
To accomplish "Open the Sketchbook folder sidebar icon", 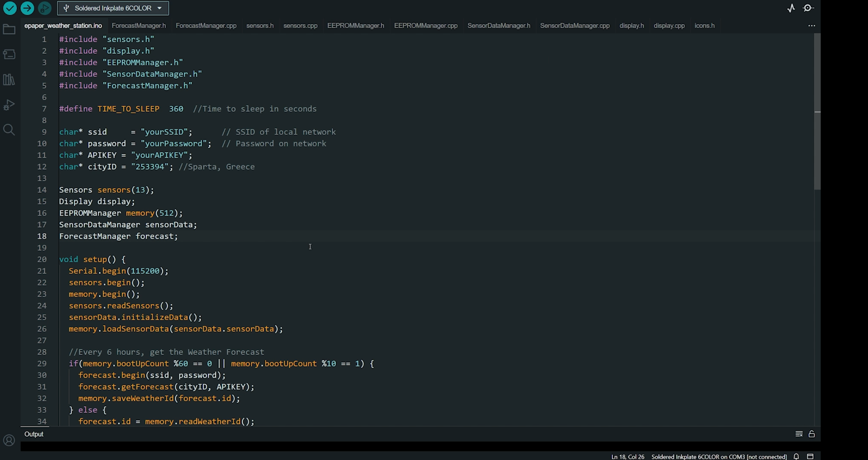I will point(9,29).
